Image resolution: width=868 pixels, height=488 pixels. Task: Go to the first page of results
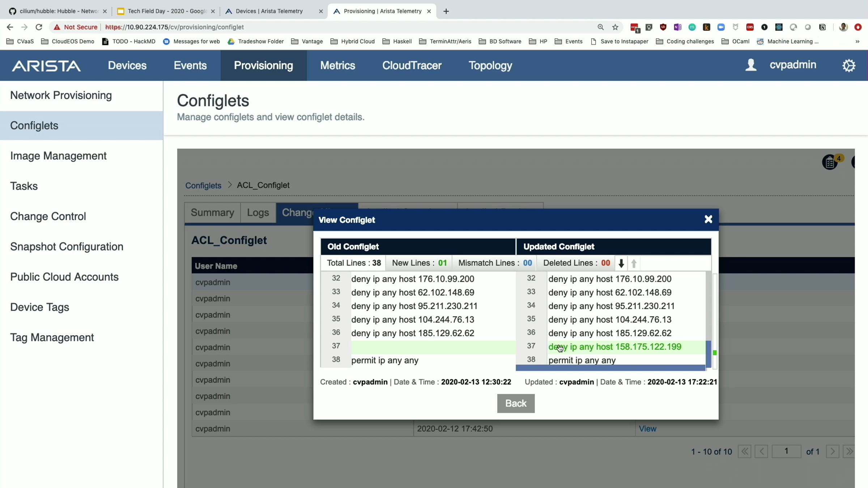744,451
